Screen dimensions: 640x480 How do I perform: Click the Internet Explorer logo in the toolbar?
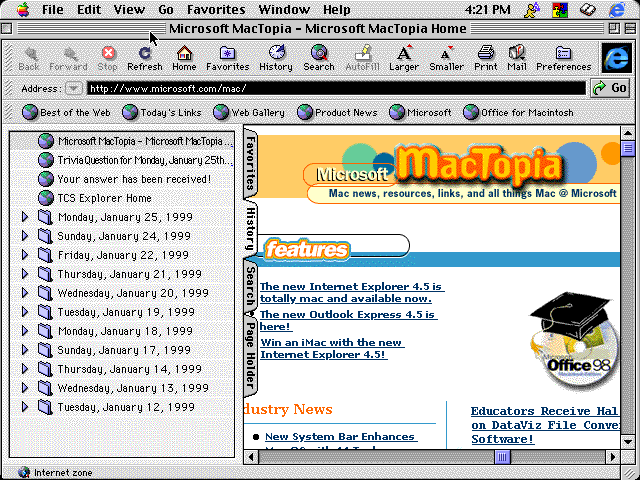pos(617,58)
